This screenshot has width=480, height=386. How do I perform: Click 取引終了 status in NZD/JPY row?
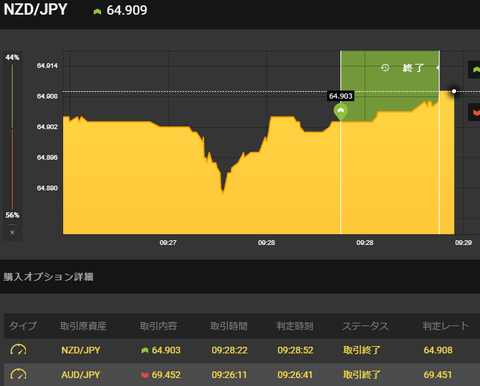(x=362, y=350)
